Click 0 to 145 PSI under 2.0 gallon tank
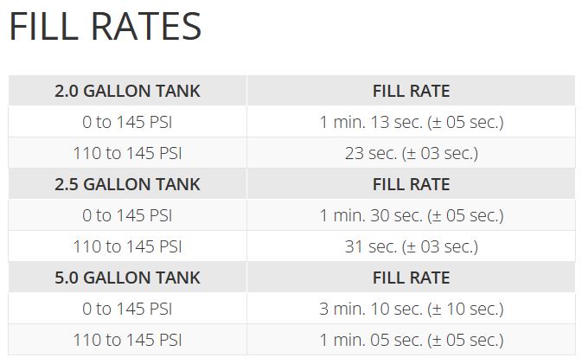 (127, 122)
